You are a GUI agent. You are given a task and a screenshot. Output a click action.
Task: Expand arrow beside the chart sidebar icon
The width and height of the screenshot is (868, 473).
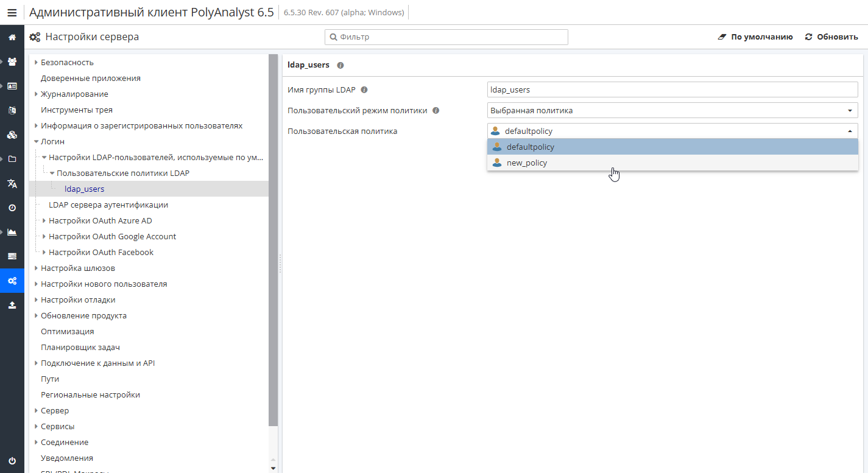2,232
